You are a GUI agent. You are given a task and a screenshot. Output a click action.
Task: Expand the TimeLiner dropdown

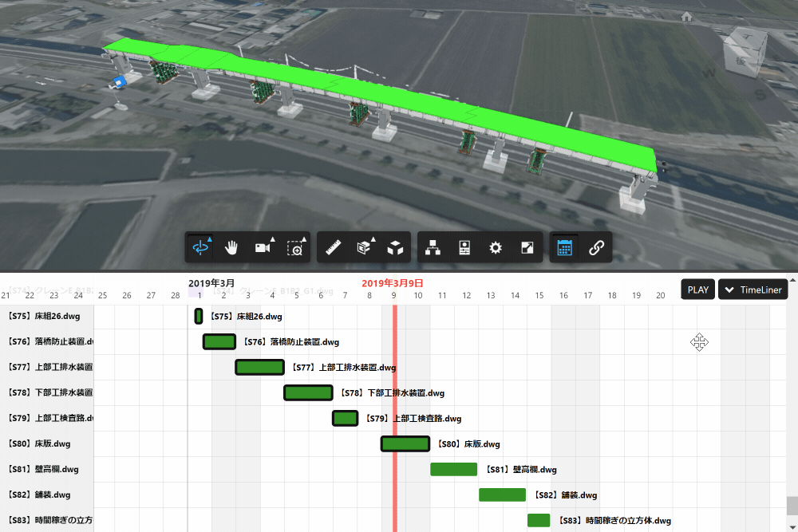[x=753, y=290]
